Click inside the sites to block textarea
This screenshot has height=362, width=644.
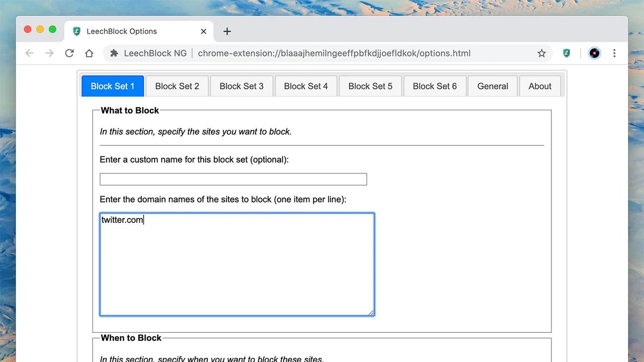point(237,264)
